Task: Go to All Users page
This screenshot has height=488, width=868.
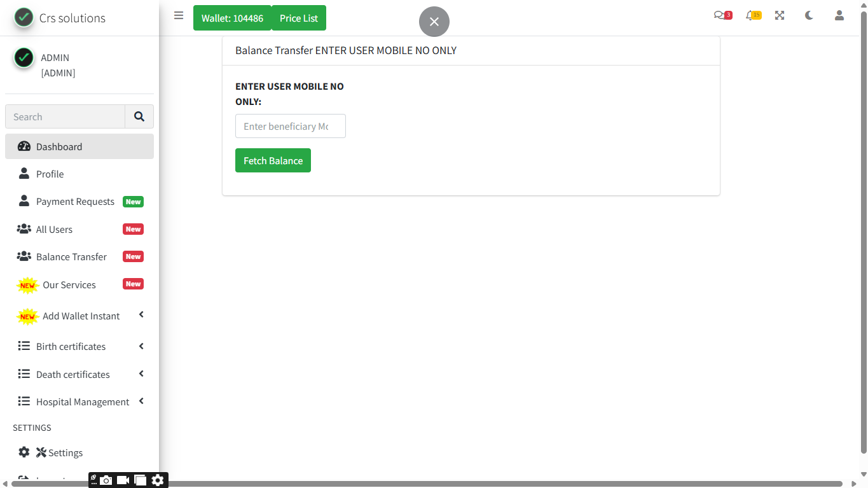Action: click(x=54, y=230)
